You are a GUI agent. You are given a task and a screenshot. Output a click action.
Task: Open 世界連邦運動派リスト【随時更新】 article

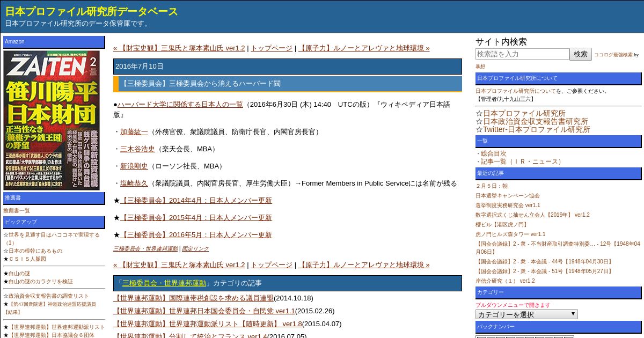[207, 324]
